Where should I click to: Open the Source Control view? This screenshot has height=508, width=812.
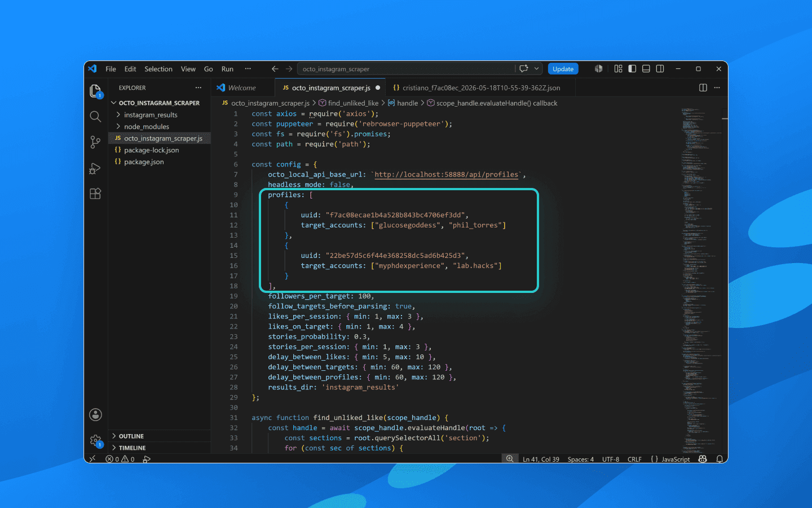[95, 142]
